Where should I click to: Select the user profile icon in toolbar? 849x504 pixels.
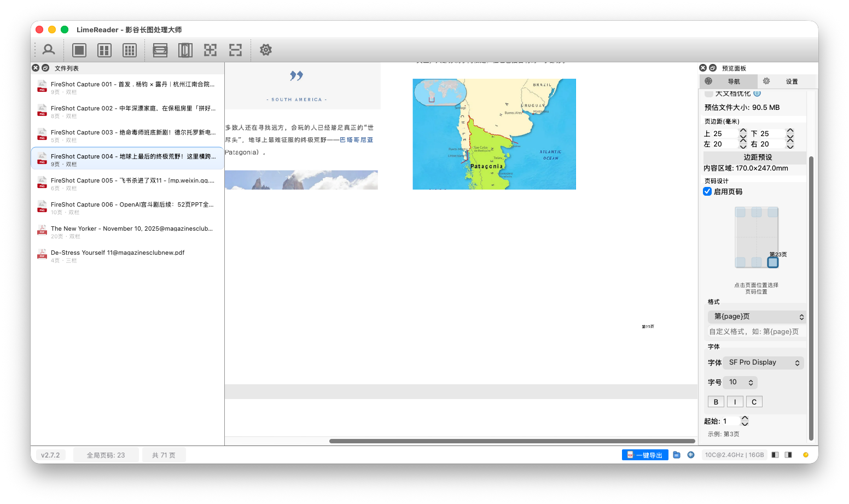49,50
